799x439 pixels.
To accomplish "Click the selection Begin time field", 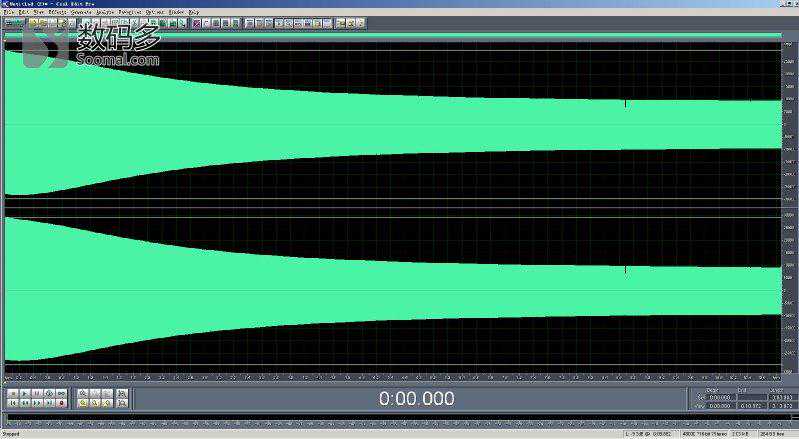I will pyautogui.click(x=720, y=397).
